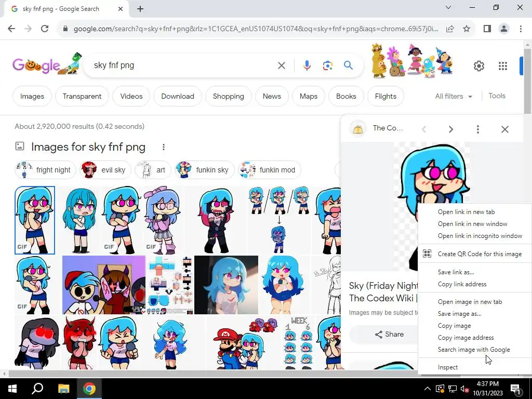Viewport: 532px width, 399px height.
Task: Open a new browser tab
Action: coord(140,9)
